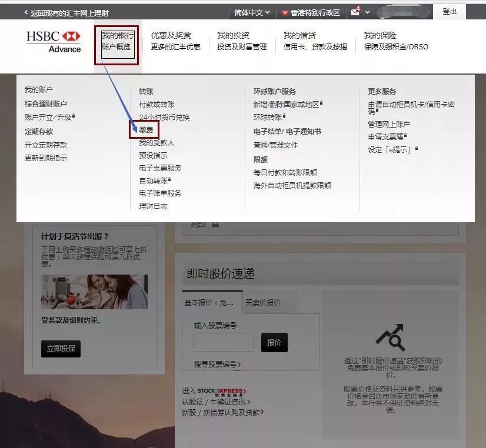Open 24小时货币兑换
Viewport: 486px width, 448px height.
pyautogui.click(x=164, y=118)
